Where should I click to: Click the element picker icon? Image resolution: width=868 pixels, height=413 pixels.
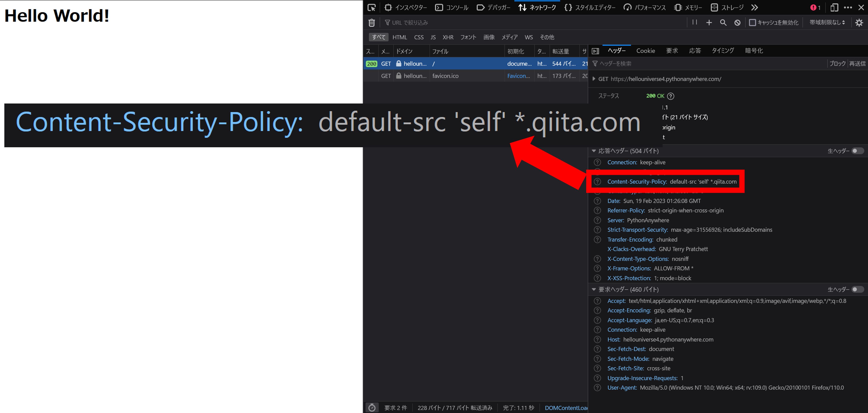coord(371,7)
